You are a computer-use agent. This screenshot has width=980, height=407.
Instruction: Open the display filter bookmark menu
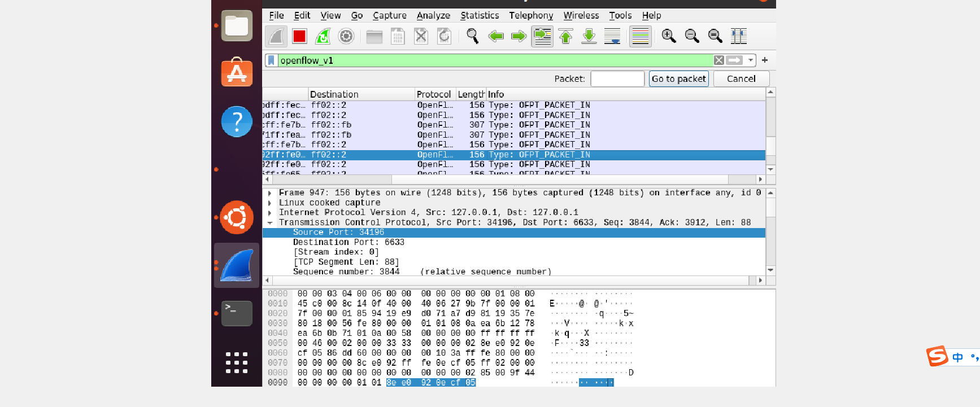click(x=271, y=60)
